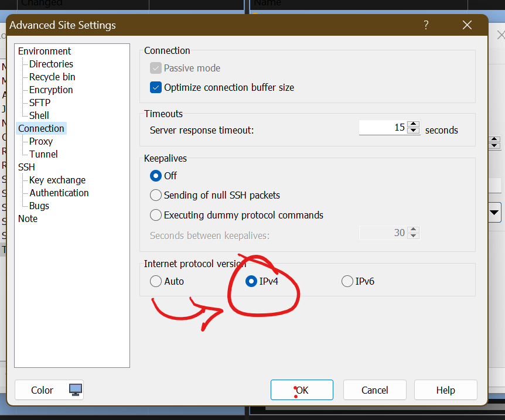Click the question mark help icon in title bar
The width and height of the screenshot is (505, 420).
click(x=426, y=25)
